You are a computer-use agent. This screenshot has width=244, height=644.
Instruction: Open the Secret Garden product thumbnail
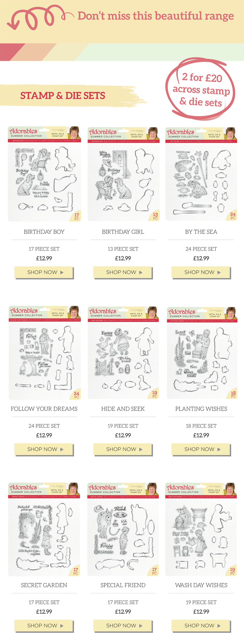click(x=44, y=529)
